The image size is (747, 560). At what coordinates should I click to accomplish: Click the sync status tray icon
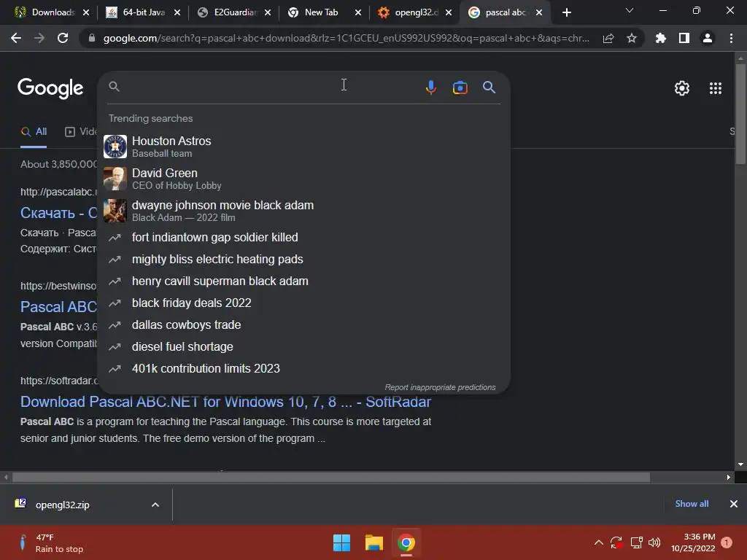click(x=616, y=542)
